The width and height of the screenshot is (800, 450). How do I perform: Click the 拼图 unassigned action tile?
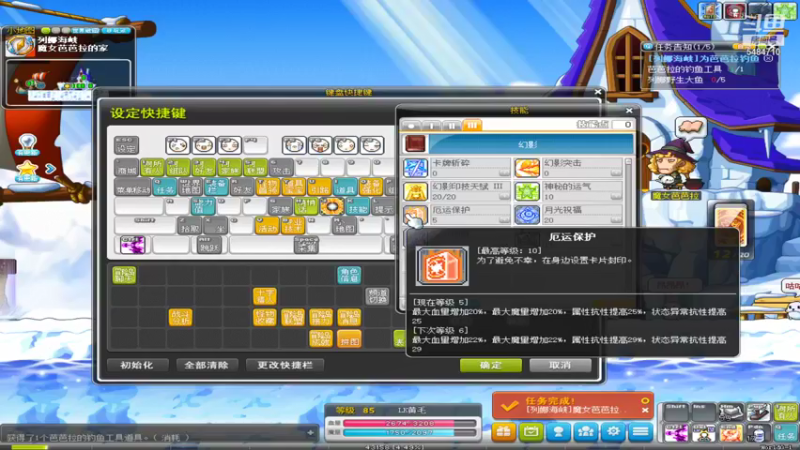349,338
